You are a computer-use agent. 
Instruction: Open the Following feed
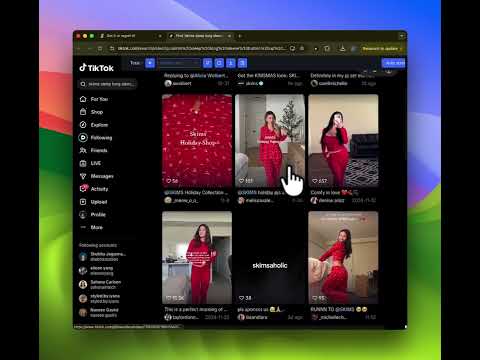point(96,138)
